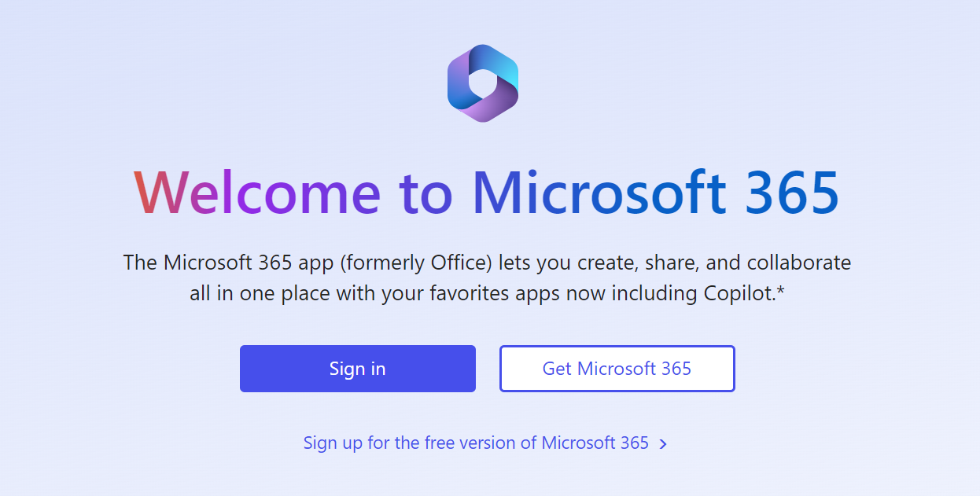Click the chevron arrow after the sign-up link
The height and width of the screenshot is (496, 980).
663,444
